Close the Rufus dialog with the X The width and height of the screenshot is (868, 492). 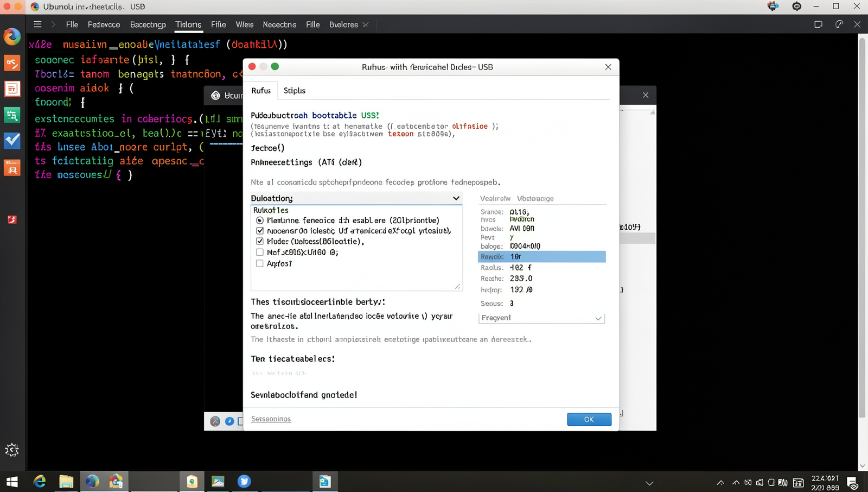click(x=608, y=67)
